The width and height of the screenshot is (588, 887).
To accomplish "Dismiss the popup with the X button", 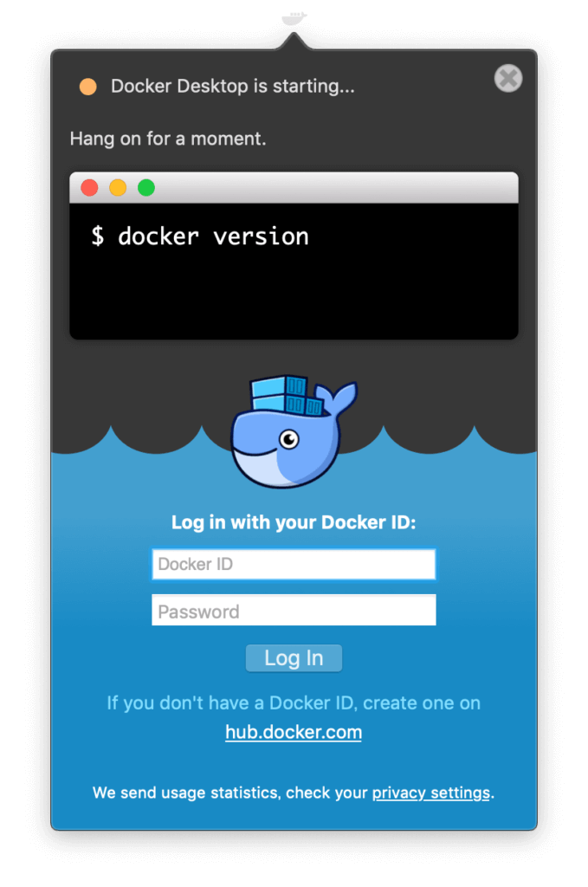I will (x=508, y=78).
